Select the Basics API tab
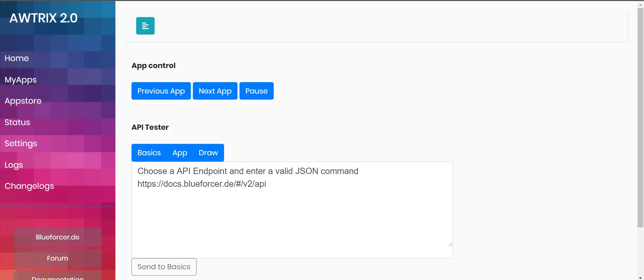The height and width of the screenshot is (280, 644). tap(149, 153)
